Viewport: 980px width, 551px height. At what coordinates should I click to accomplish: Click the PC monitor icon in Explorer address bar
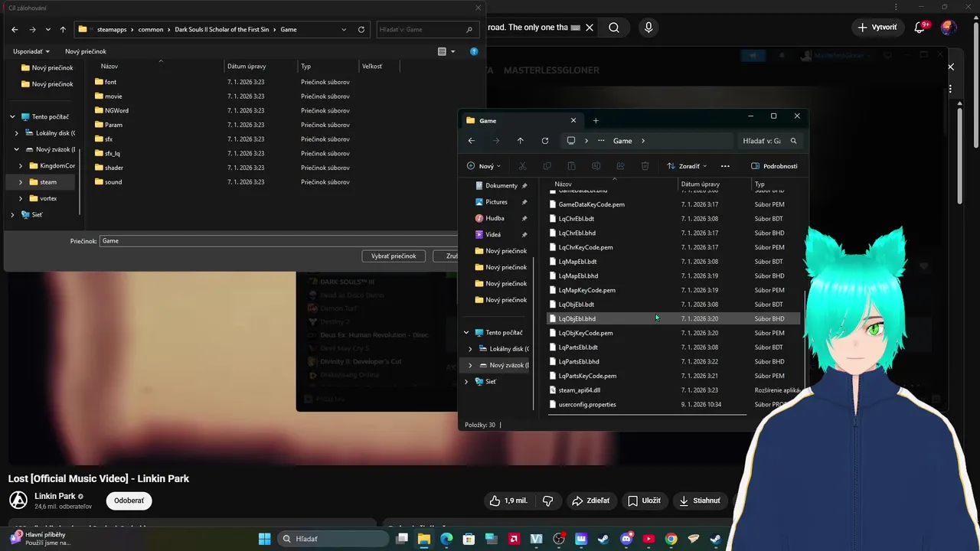click(x=570, y=141)
